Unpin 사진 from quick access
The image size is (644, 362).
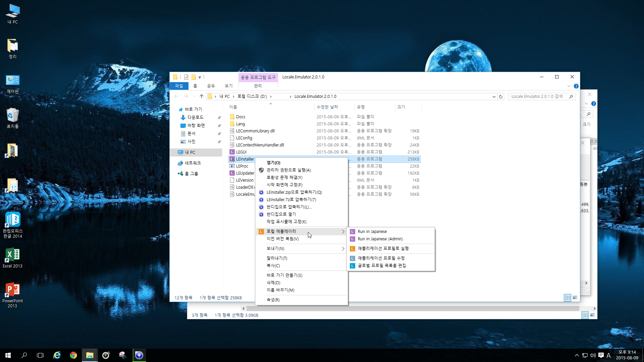coord(219,141)
